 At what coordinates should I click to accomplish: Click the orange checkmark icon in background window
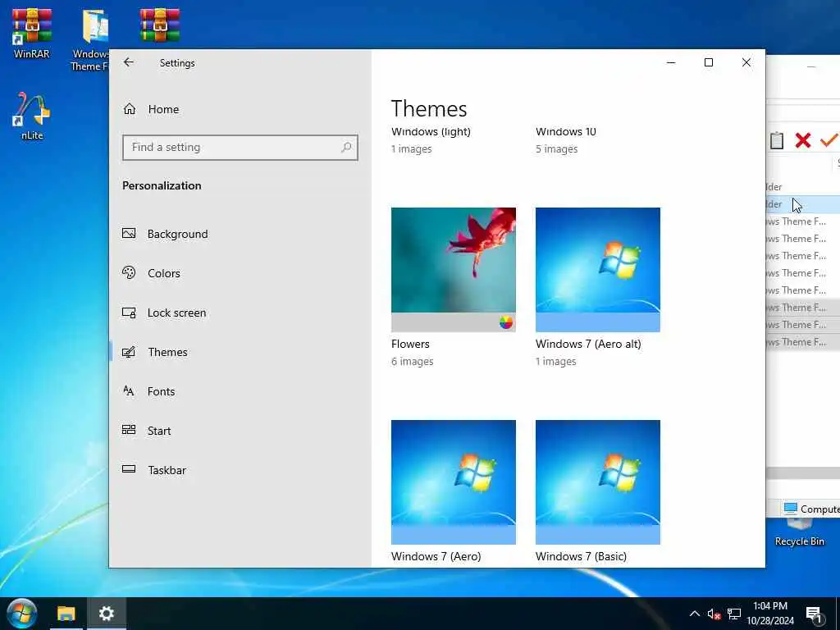point(829,139)
